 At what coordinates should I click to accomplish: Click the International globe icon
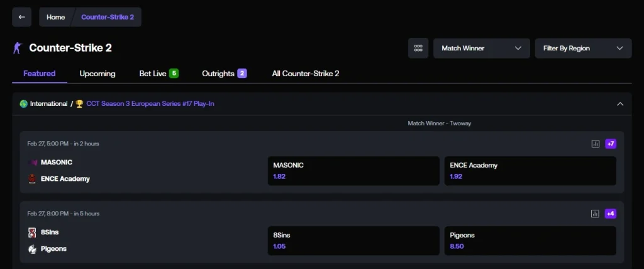(x=24, y=104)
